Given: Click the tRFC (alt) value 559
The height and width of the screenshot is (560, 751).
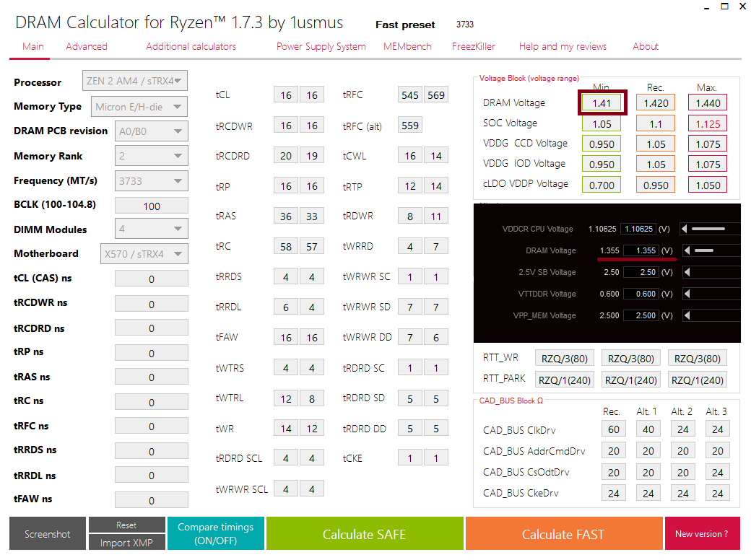Looking at the screenshot, I should pos(410,126).
